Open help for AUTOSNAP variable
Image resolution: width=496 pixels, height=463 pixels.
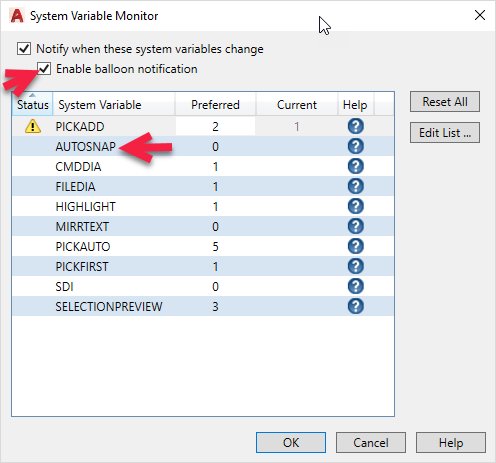(355, 146)
